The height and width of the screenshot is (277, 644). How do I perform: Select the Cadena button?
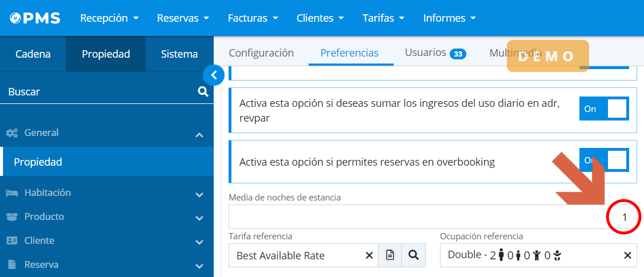tap(33, 54)
